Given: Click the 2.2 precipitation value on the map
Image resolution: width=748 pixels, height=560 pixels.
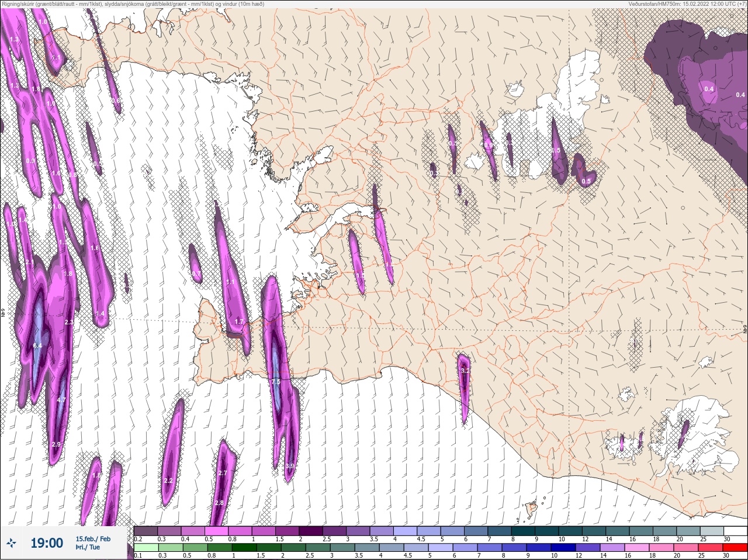Looking at the screenshot, I should 168,481.
